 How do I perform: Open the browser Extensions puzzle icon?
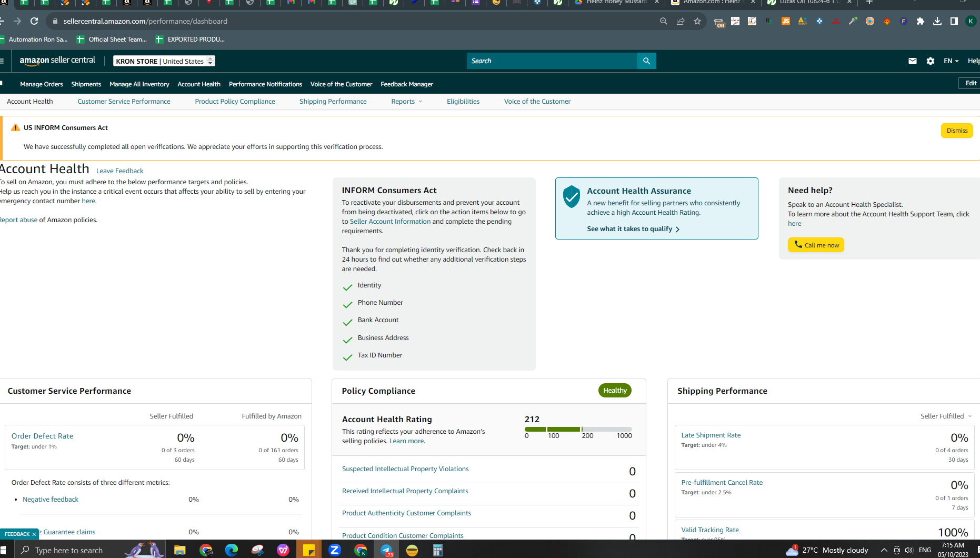(921, 21)
